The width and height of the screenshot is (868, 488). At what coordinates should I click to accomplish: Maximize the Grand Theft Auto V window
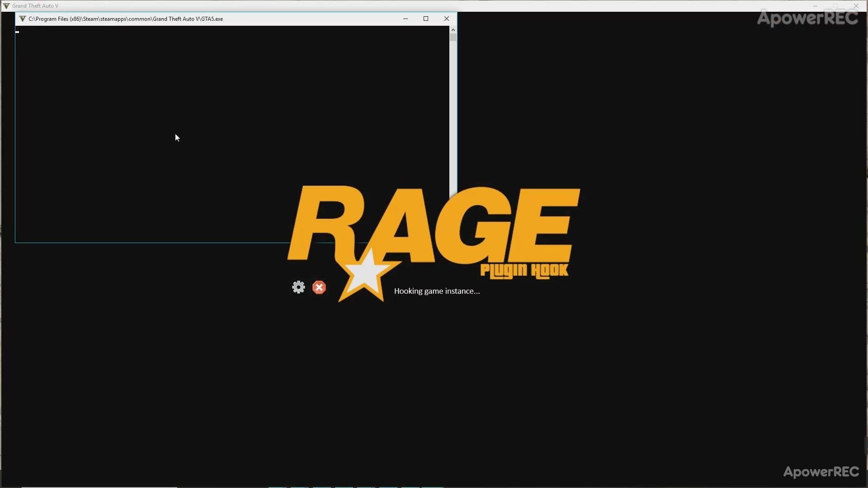835,6
